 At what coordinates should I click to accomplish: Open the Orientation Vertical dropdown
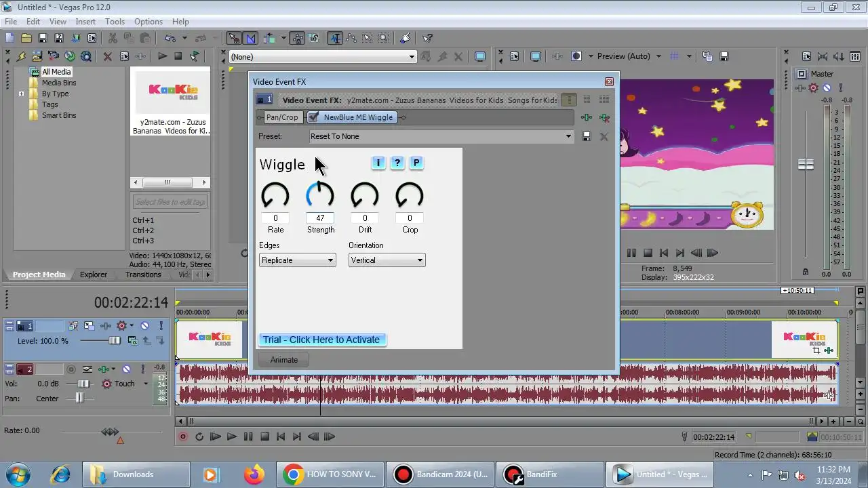click(x=387, y=260)
